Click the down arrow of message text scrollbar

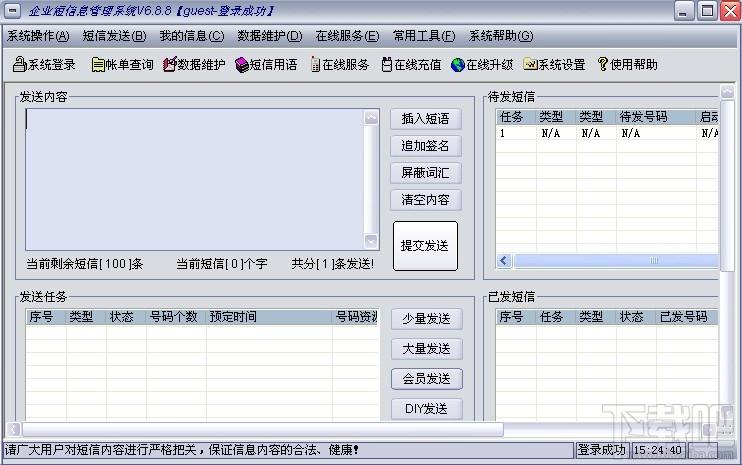[371, 241]
